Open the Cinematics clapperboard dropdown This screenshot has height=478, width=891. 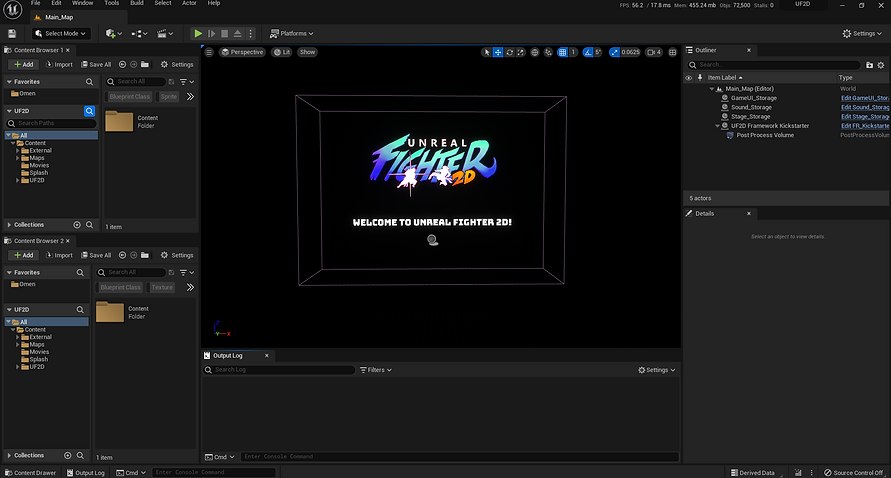(x=165, y=34)
